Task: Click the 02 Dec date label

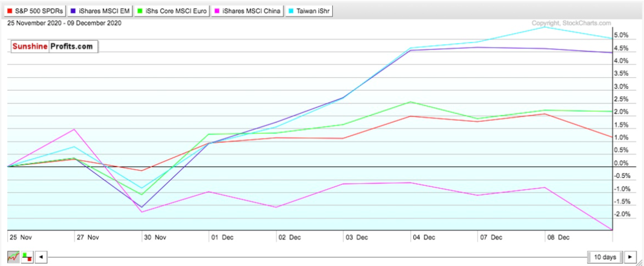Action: [289, 238]
